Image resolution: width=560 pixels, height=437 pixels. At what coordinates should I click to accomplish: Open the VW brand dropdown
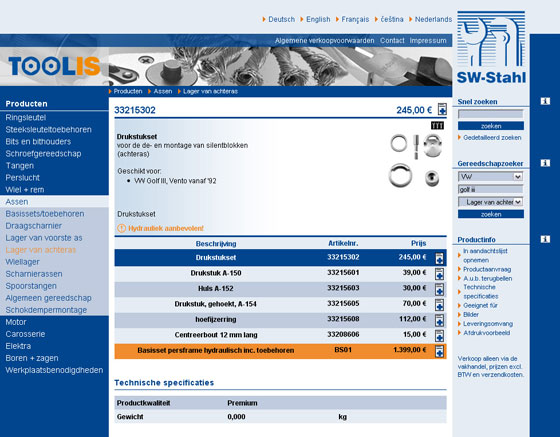[x=491, y=176]
